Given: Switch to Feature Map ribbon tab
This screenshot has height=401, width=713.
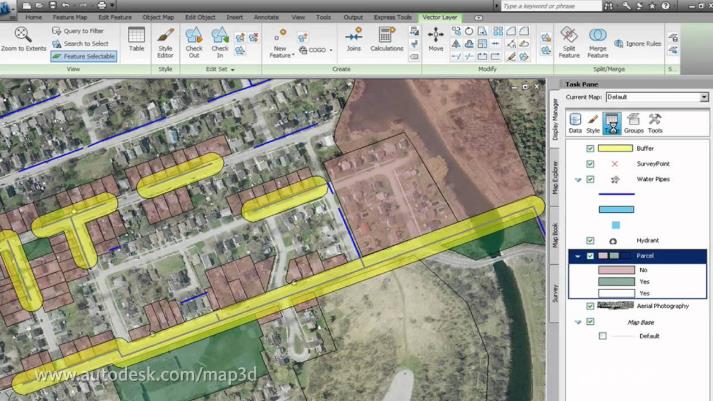Looking at the screenshot, I should 69,17.
